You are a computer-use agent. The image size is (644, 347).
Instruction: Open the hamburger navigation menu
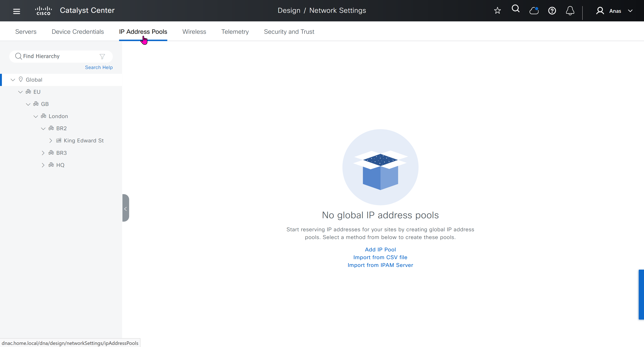(17, 11)
